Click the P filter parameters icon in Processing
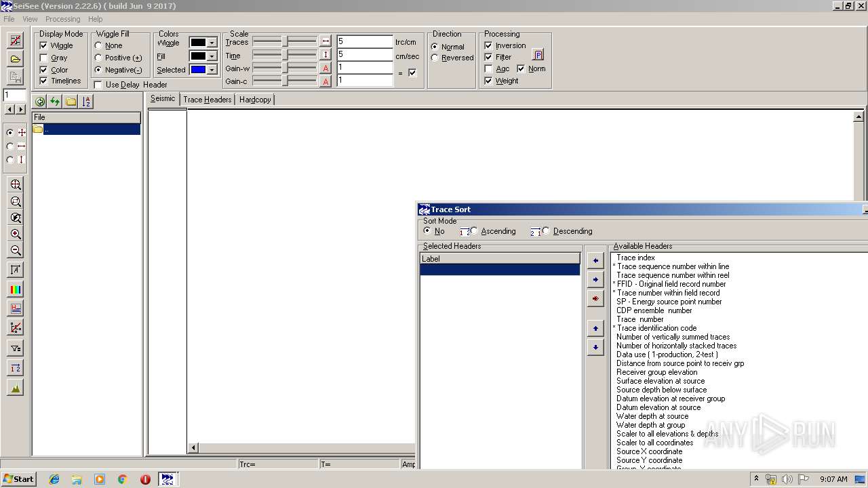868x488 pixels. pos(538,55)
